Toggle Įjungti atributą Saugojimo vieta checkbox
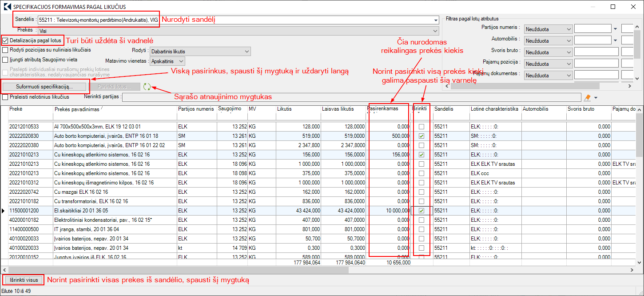The image size is (644, 296). [x=5, y=59]
